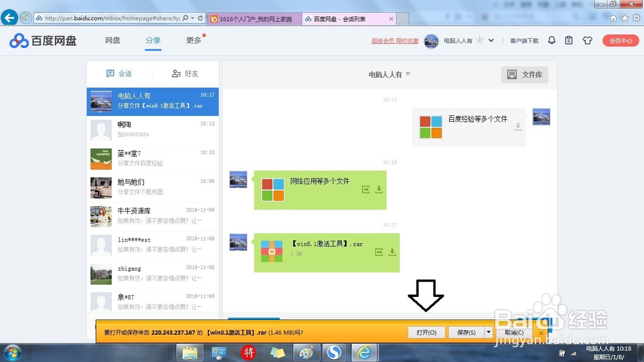Click the address bar search icon
The height and width of the screenshot is (362, 644).
pyautogui.click(x=185, y=18)
